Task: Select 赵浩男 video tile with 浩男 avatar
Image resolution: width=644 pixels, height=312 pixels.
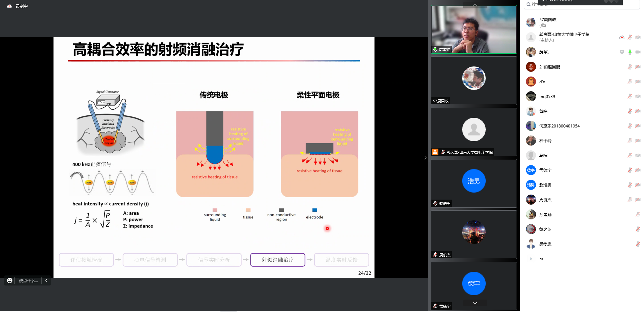Action: click(474, 183)
